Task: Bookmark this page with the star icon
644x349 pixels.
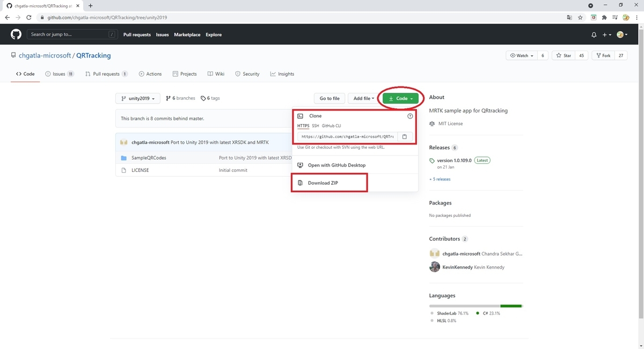Action: click(x=580, y=17)
